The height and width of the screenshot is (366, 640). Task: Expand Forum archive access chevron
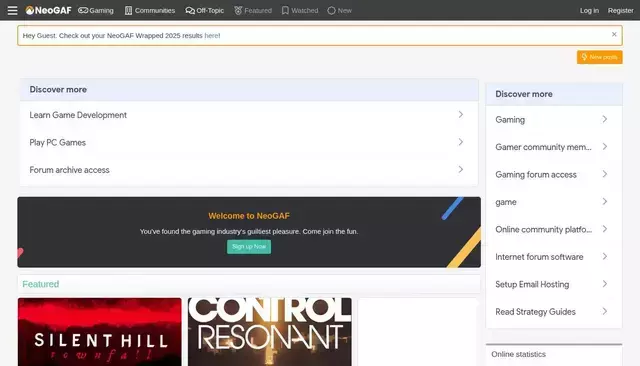tap(460, 169)
